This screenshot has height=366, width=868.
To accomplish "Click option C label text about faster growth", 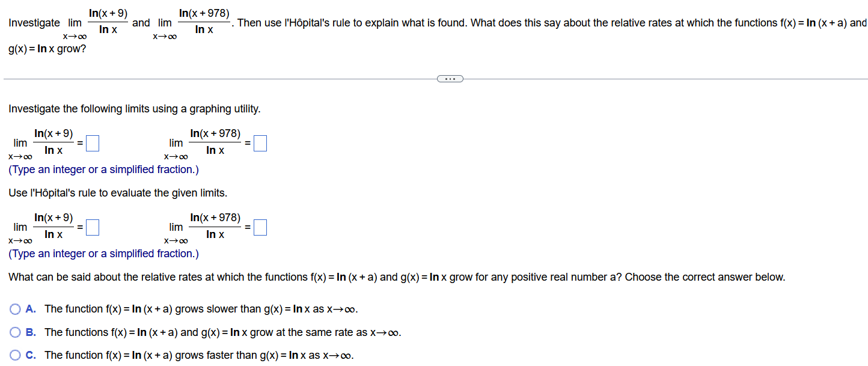I will tap(200, 355).
